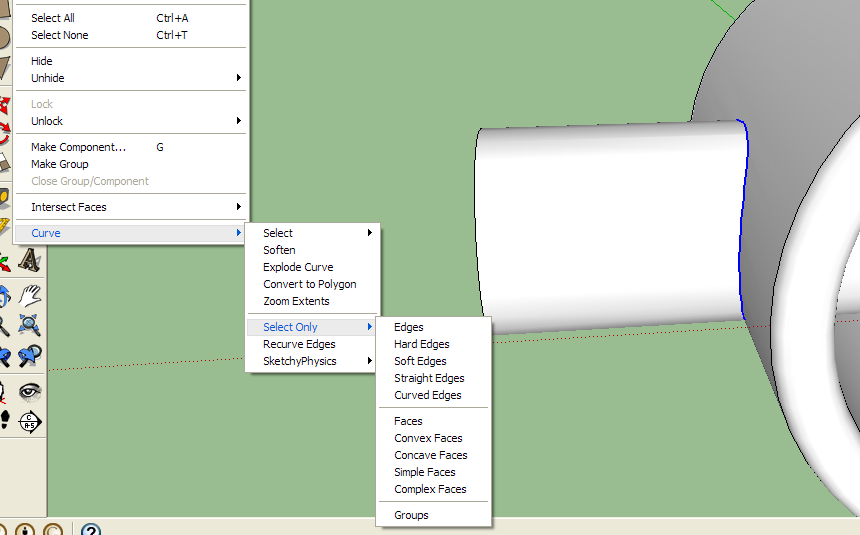Screen dimensions: 860x535
Task: Click Convert to Polygon
Action: pyautogui.click(x=309, y=284)
